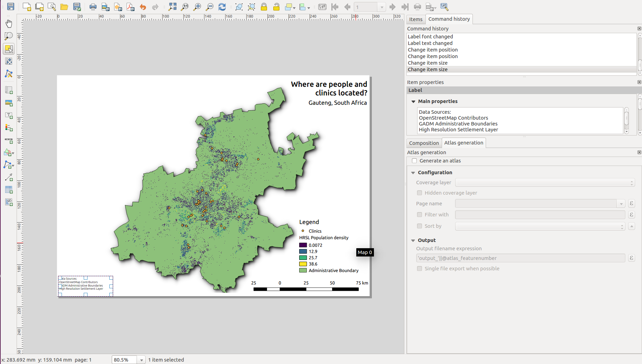
Task: Close the Command history panel
Action: [639, 29]
